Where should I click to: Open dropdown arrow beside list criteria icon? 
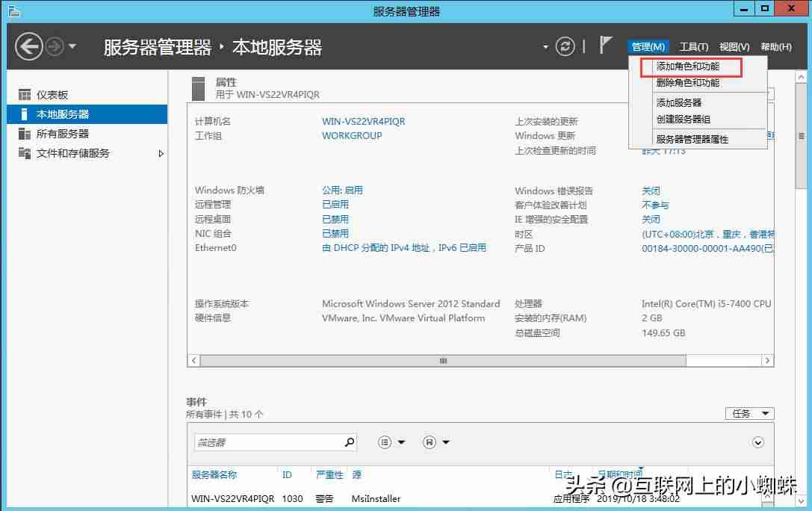(x=401, y=442)
